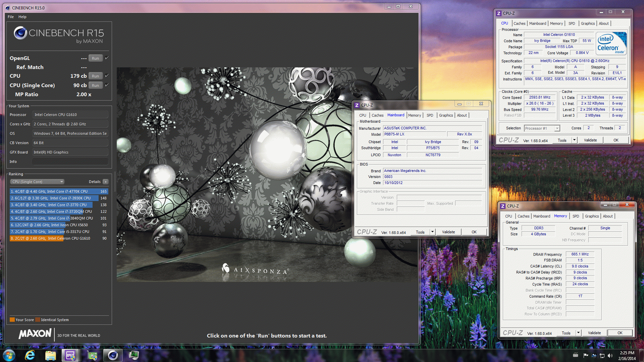The image size is (644, 362).
Task: Click the P8B75-M LX model value
Action: coord(415,134)
